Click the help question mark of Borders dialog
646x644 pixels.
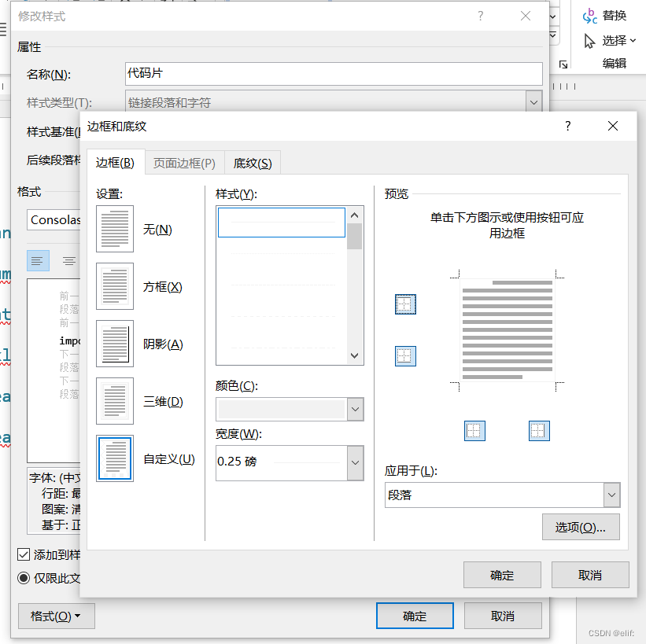coord(568,126)
